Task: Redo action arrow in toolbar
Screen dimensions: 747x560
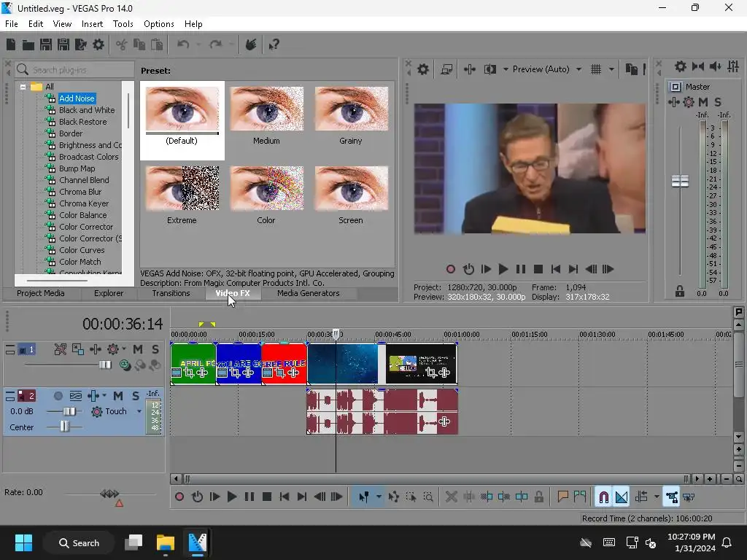Action: [216, 44]
